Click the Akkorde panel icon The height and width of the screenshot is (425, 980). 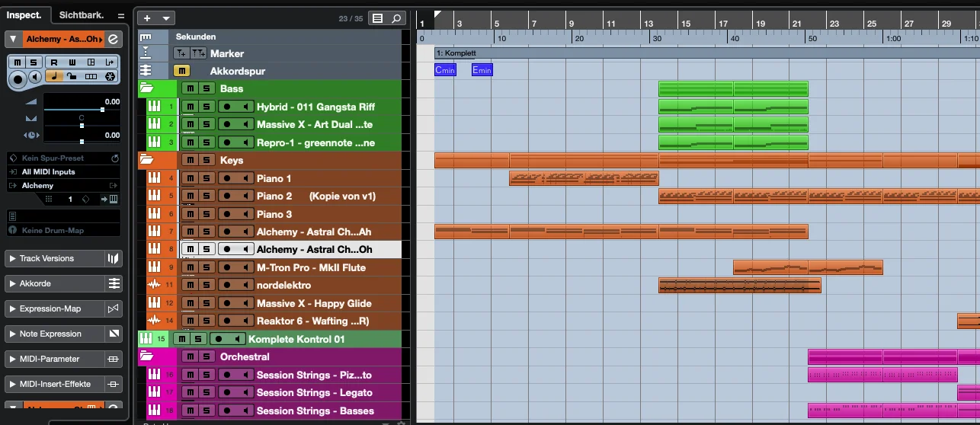click(114, 283)
